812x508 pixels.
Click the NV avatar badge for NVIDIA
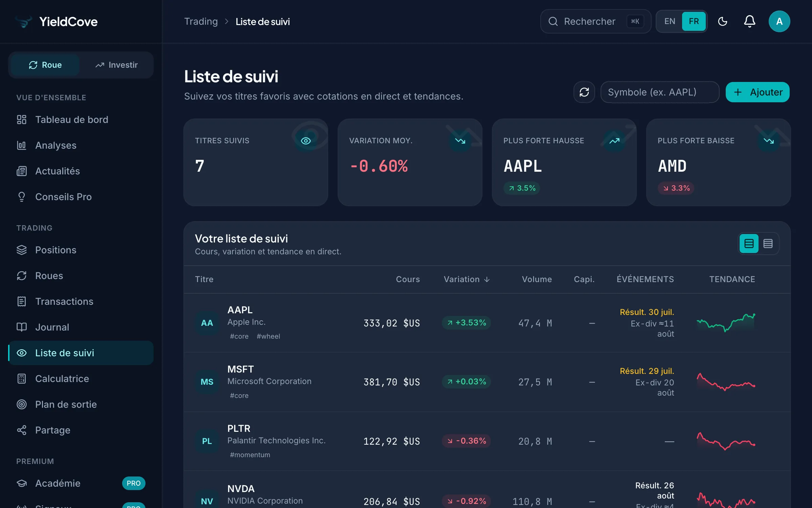point(207,501)
